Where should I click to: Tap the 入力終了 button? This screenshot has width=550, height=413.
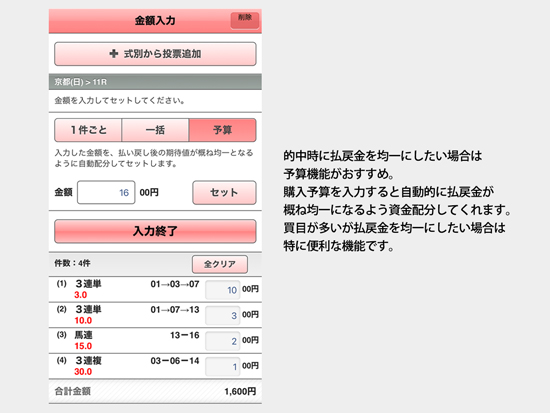(x=155, y=231)
